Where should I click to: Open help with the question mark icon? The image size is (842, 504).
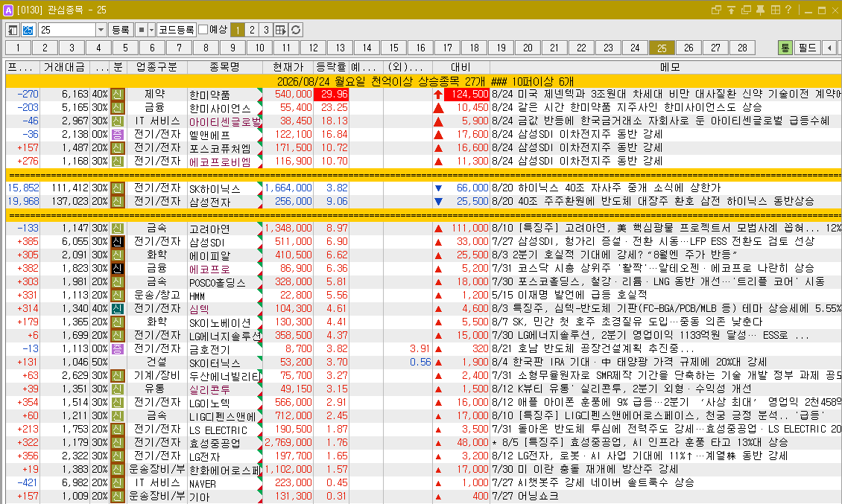click(788, 10)
